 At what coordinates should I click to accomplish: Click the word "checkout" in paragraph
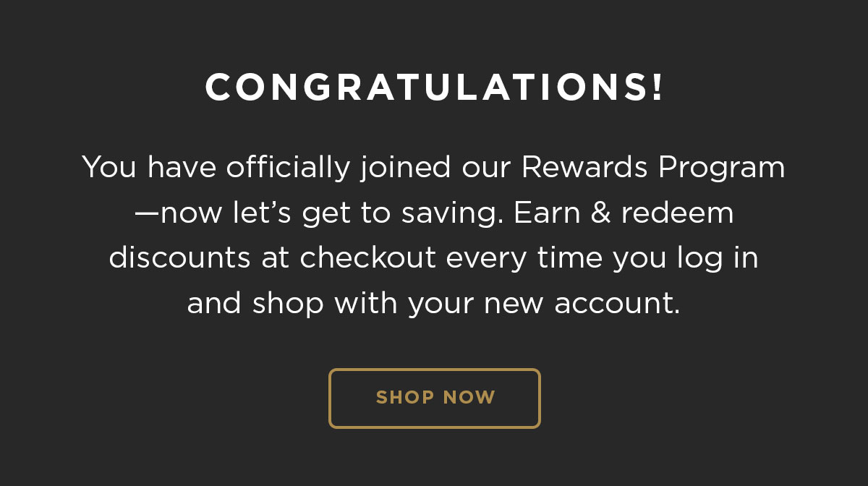[x=368, y=258]
